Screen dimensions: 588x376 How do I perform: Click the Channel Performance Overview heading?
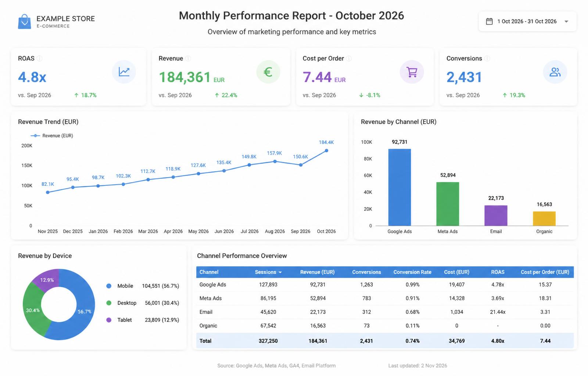pyautogui.click(x=242, y=256)
